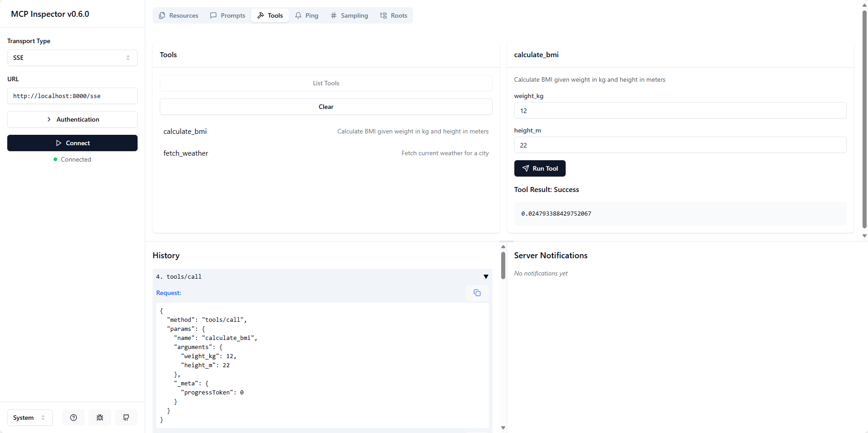Switch to the Prompts tab
The width and height of the screenshot is (868, 433).
click(x=227, y=15)
